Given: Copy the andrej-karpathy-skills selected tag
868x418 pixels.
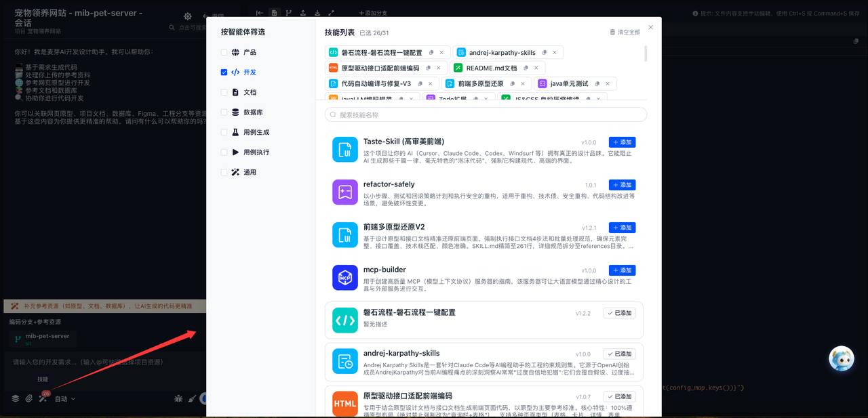Looking at the screenshot, I should [544, 52].
